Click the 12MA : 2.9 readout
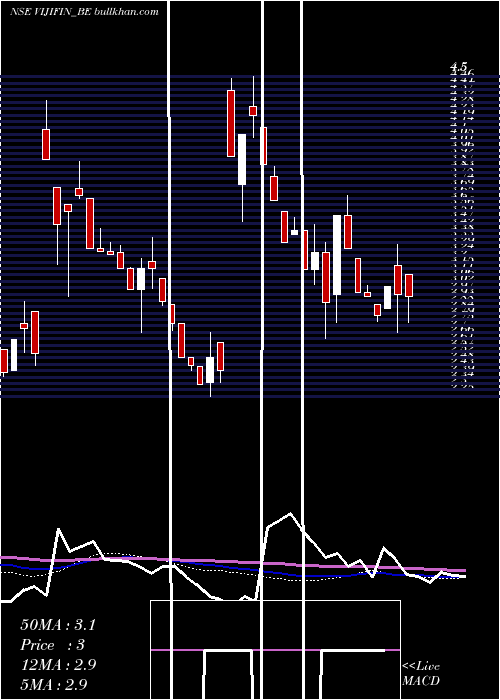Viewport: 500px width, 700px height. coord(58,665)
